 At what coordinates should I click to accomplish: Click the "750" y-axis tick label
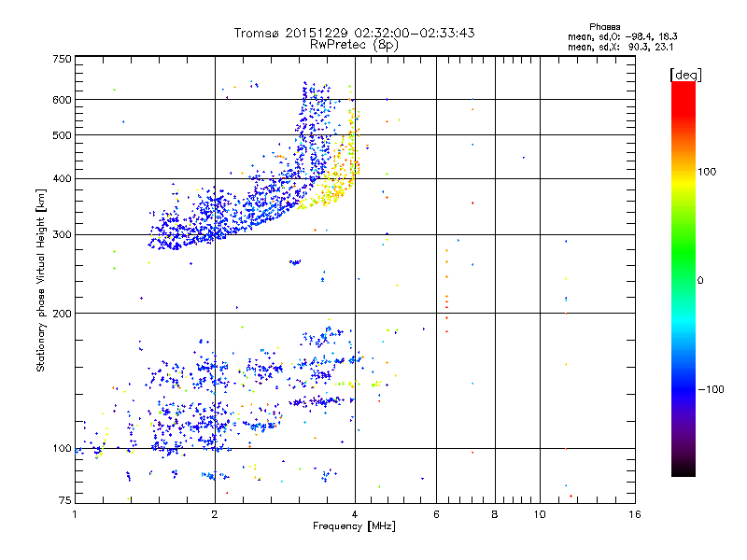(62, 59)
